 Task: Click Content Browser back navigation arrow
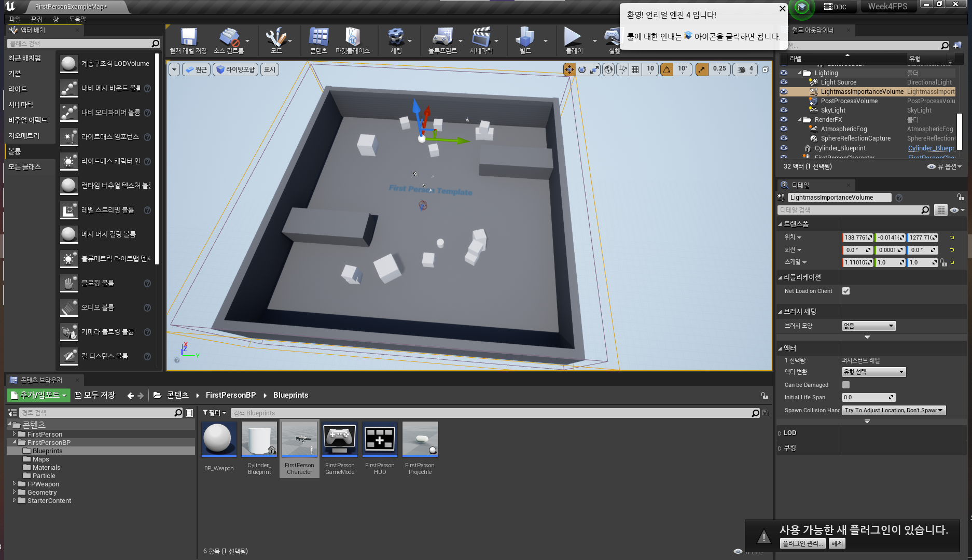130,396
